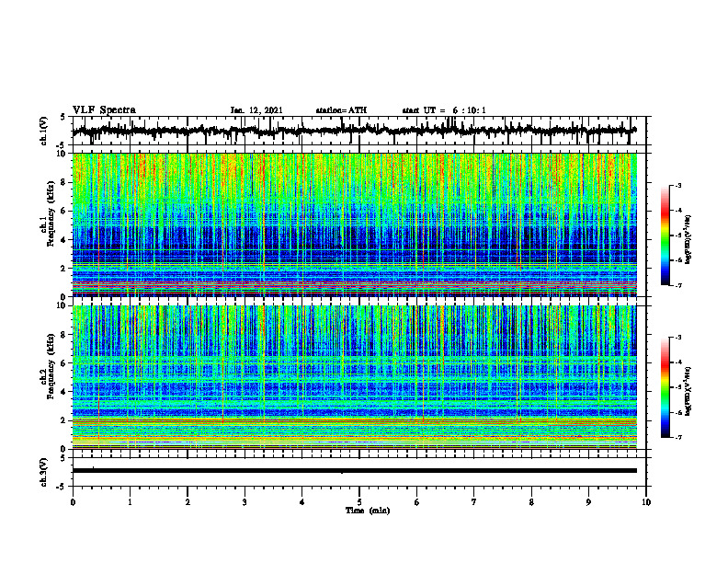This screenshot has width=728, height=563.
Task: Click time axis tick label "3"
Action: pyautogui.click(x=245, y=502)
